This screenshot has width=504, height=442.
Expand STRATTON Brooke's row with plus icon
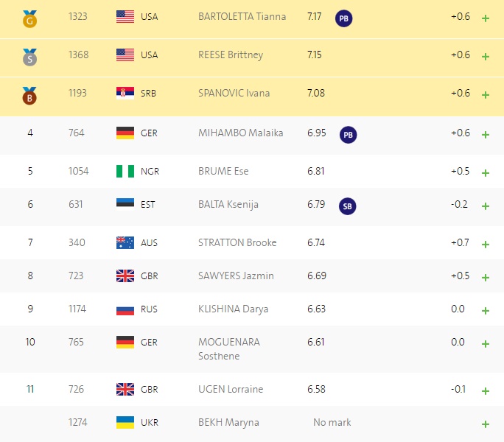point(486,245)
